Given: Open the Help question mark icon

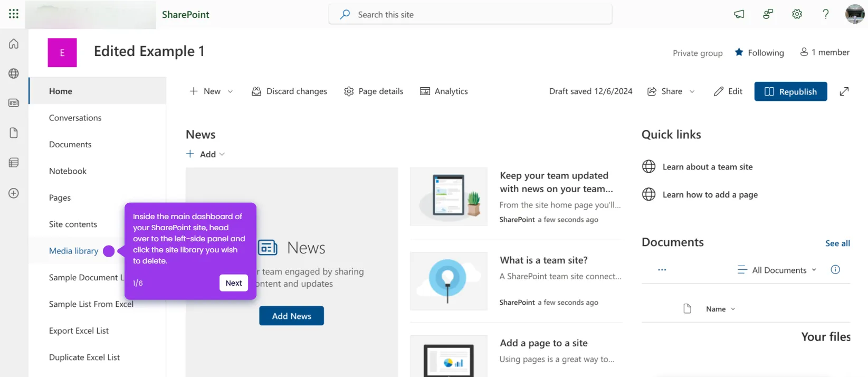Looking at the screenshot, I should 826,14.
